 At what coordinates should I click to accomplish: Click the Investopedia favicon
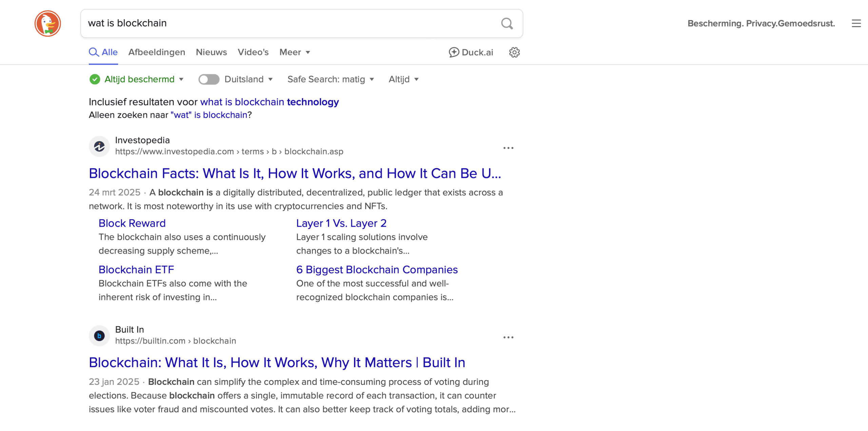point(99,146)
